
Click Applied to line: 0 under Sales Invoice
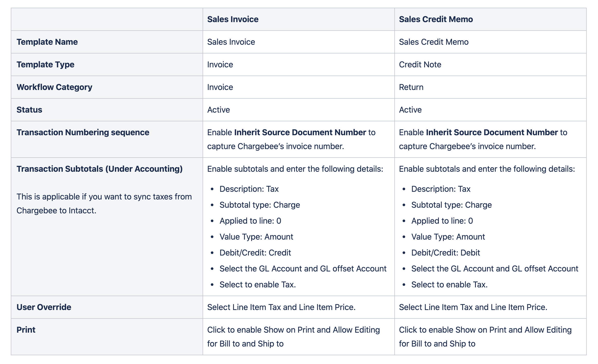pyautogui.click(x=250, y=221)
